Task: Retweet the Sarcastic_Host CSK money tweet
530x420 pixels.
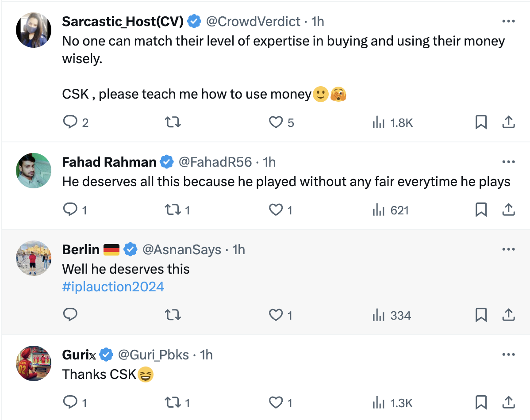Action: coord(173,122)
